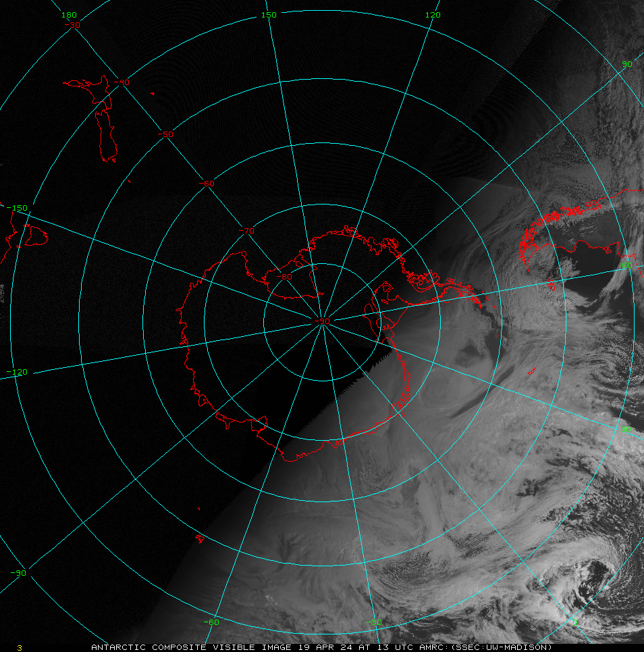The image size is (644, 652).
Task: Click the "ANTARCTIC COMPOSITE VISIBLE IMAGE" caption text
Action: click(x=191, y=647)
